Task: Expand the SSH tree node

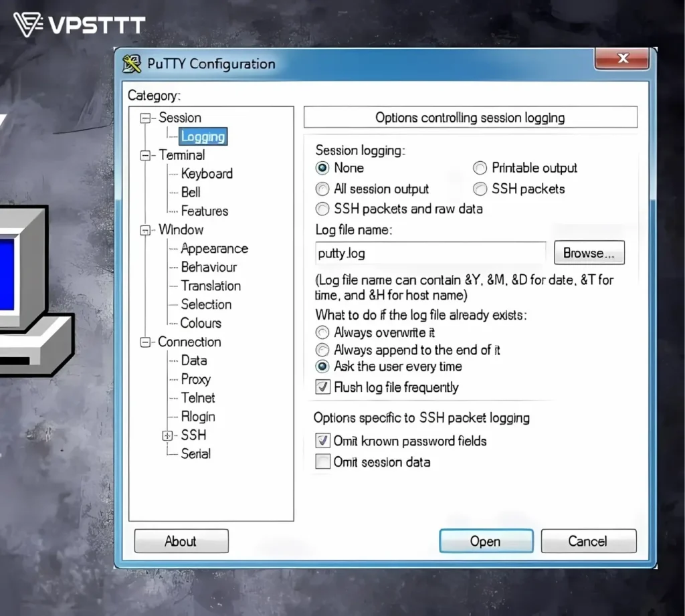Action: tap(167, 435)
